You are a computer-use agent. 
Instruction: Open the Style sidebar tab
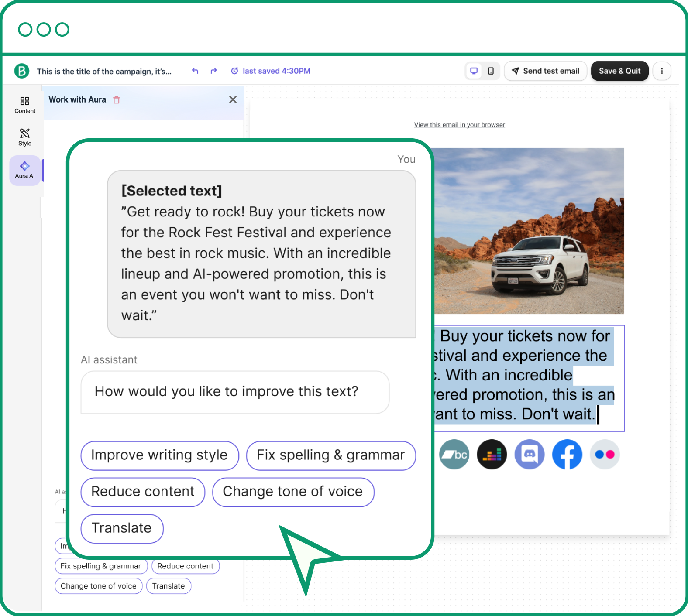(x=25, y=137)
